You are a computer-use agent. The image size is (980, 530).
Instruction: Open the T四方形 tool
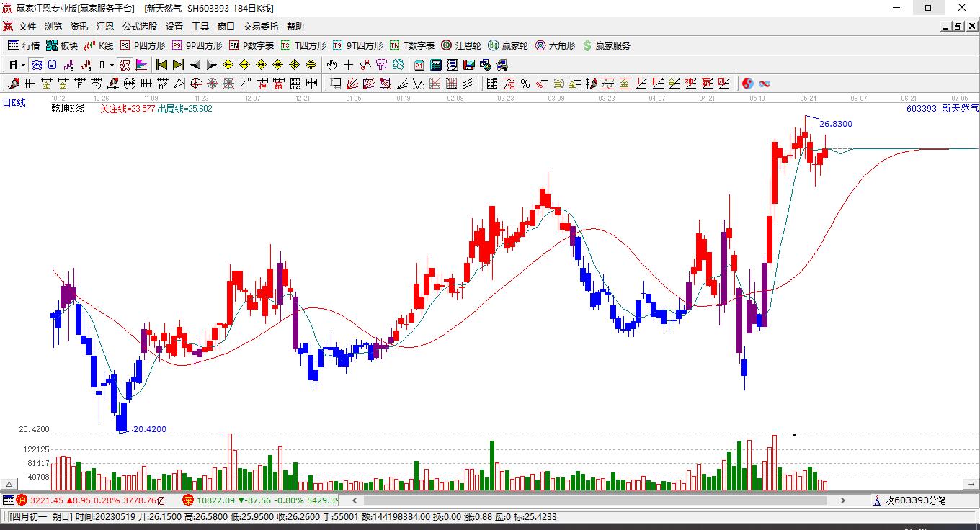[x=303, y=45]
